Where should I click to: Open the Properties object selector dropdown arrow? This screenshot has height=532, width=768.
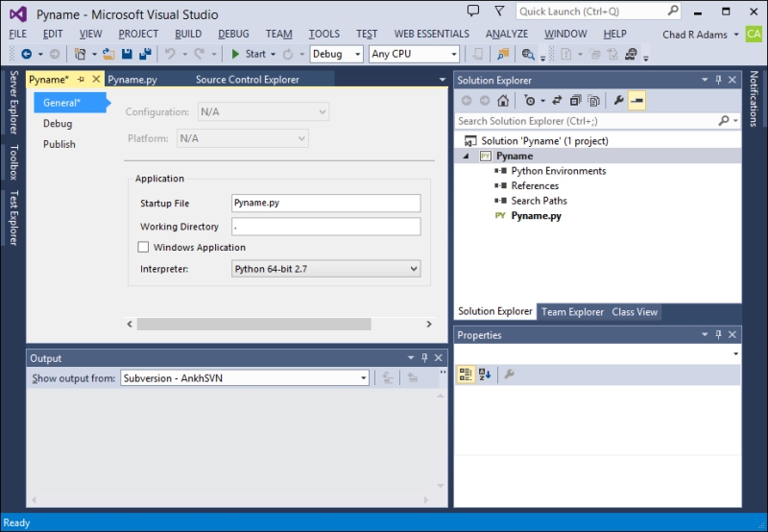click(x=735, y=353)
